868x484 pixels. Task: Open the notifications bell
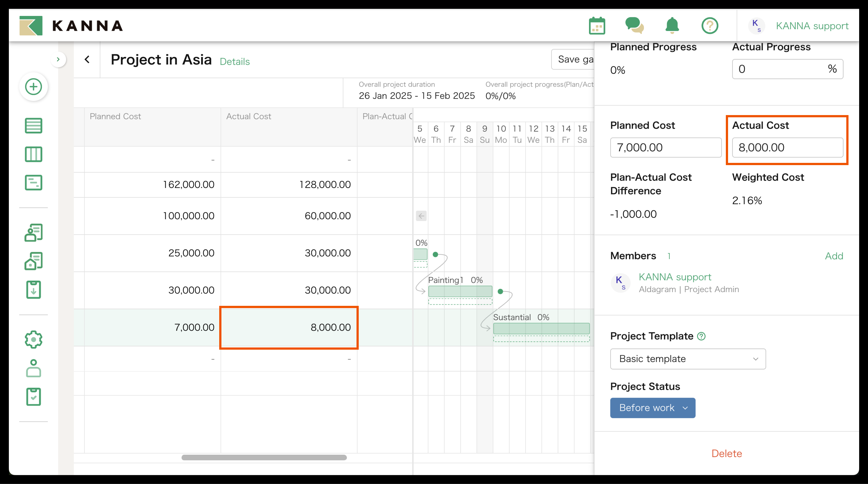[672, 26]
